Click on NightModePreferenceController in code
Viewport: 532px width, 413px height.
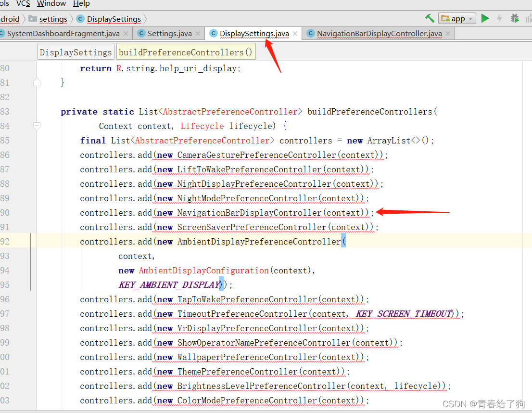point(247,198)
